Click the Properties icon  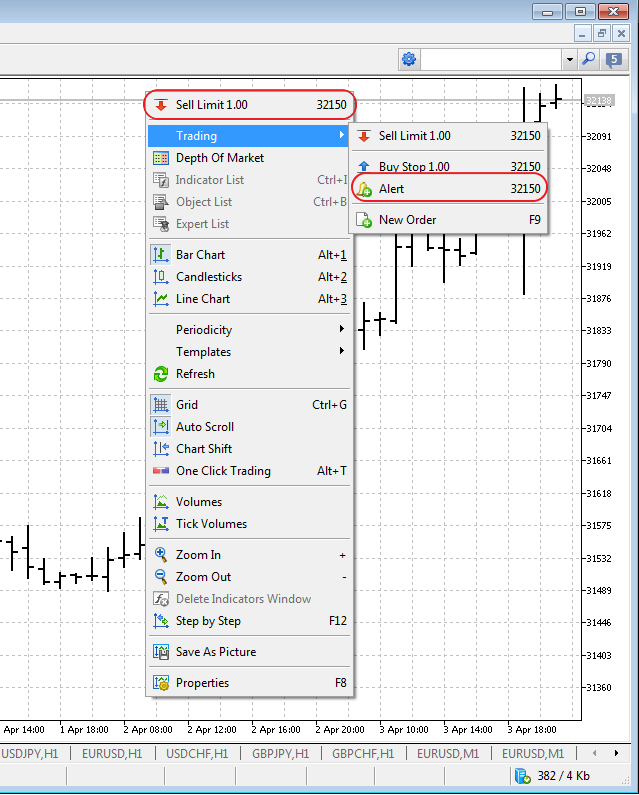point(161,683)
